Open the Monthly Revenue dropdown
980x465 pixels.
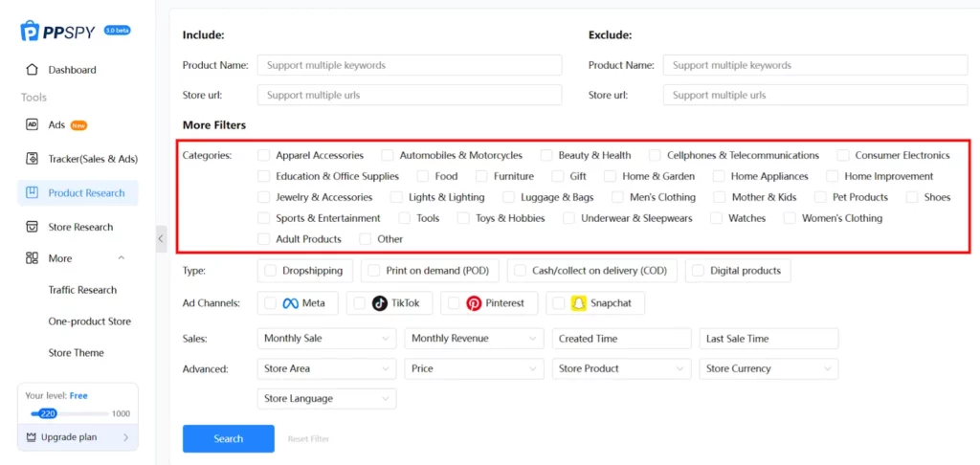475,338
